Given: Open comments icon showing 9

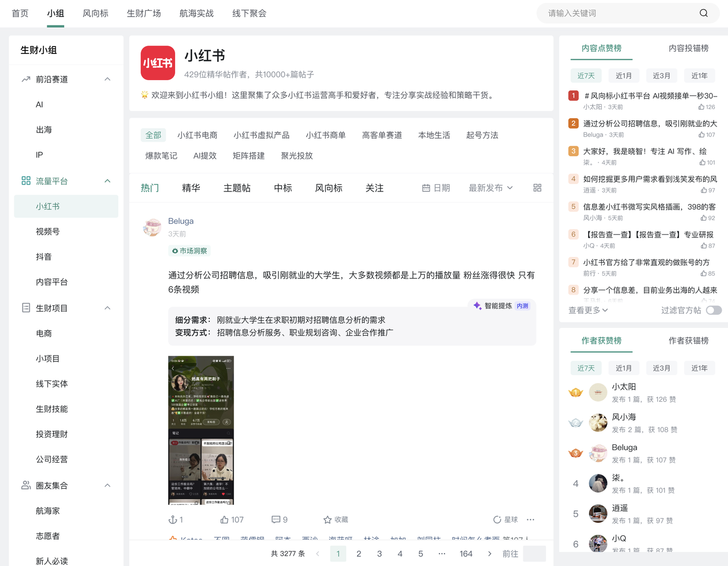Looking at the screenshot, I should coord(276,519).
